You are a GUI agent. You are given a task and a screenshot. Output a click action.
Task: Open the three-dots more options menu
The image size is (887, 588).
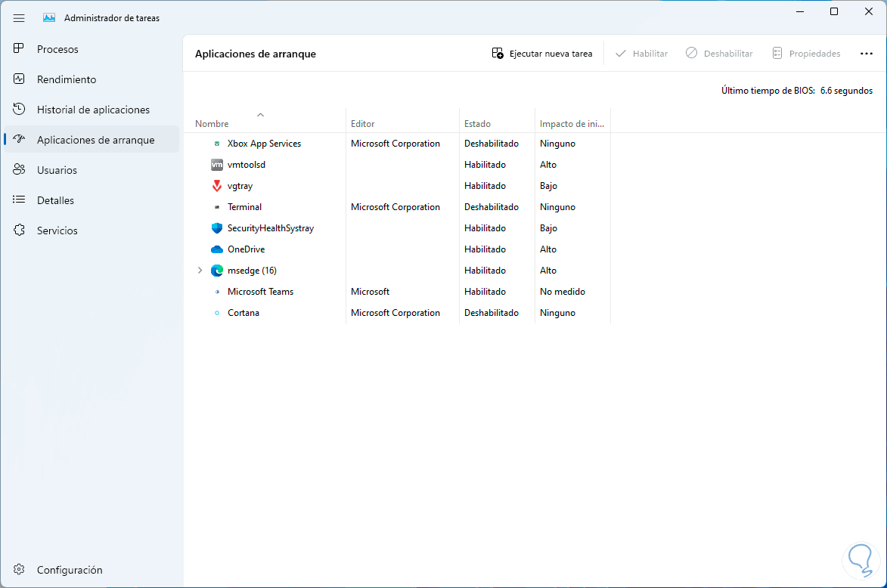pyautogui.click(x=866, y=54)
